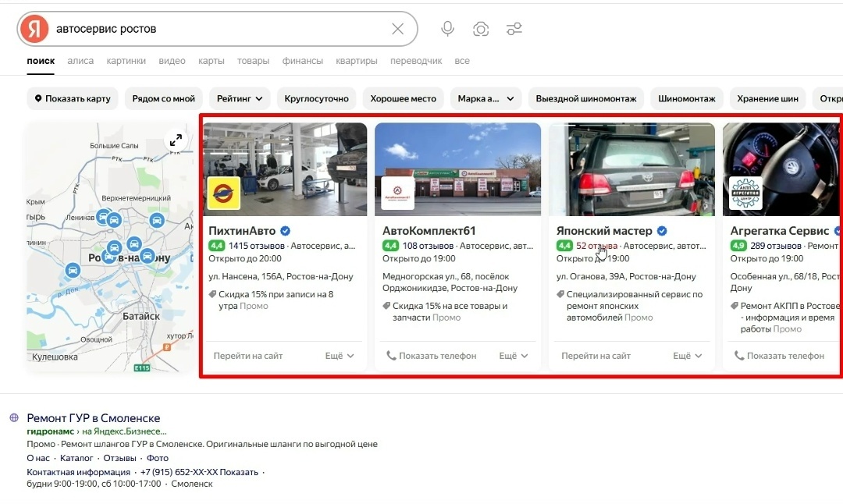Click АвтоКомплект61 logo badge on photo

point(397,193)
